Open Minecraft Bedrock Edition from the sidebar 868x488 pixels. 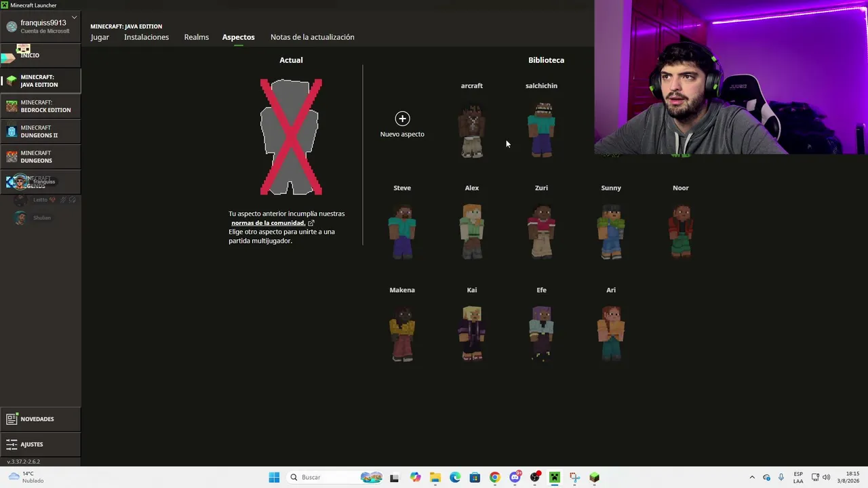point(40,106)
